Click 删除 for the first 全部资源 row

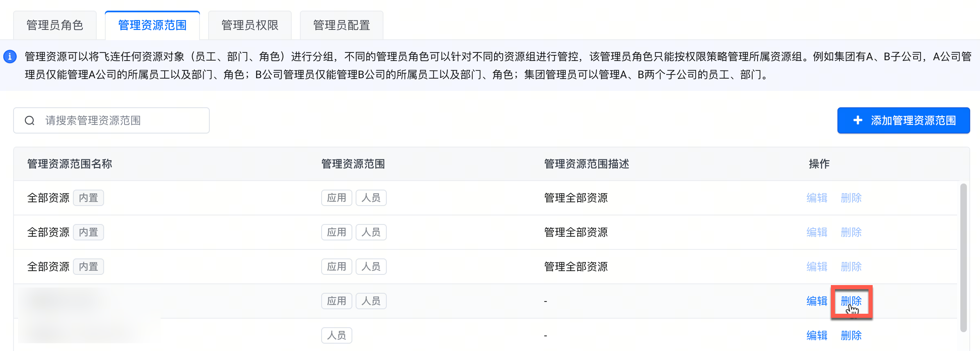851,198
